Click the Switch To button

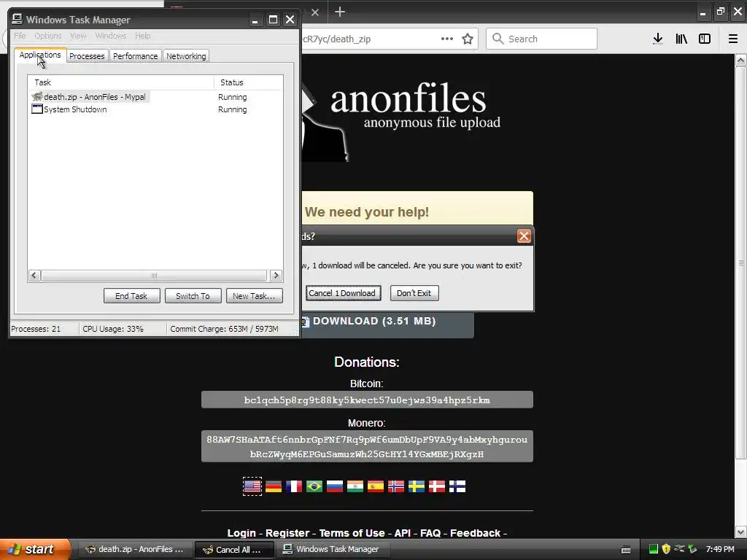point(193,296)
